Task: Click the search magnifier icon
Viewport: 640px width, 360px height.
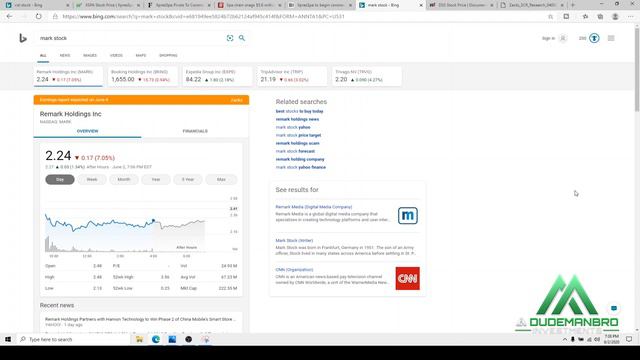Action: click(242, 38)
